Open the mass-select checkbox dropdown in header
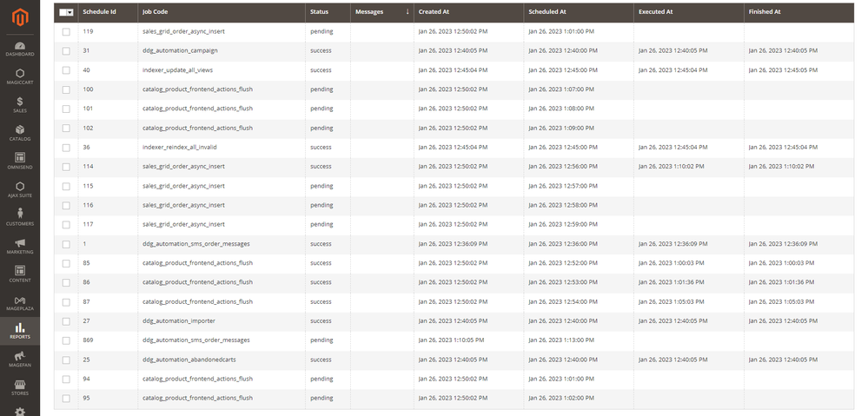 tap(66, 11)
